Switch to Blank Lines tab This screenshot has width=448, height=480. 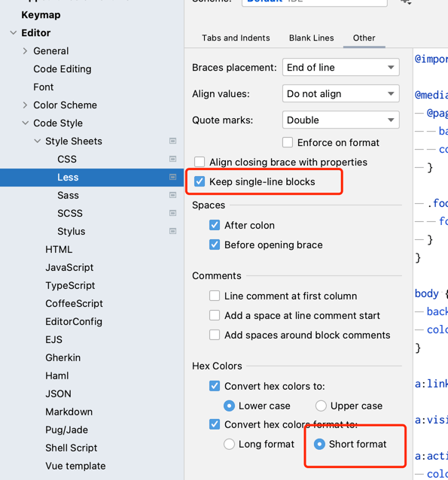coord(311,38)
